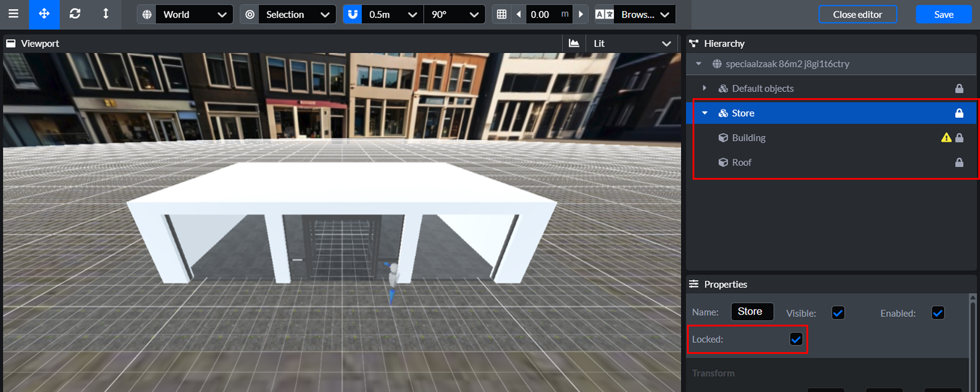Select Building in the hierarchy
This screenshot has width=980, height=392.
[x=748, y=138]
